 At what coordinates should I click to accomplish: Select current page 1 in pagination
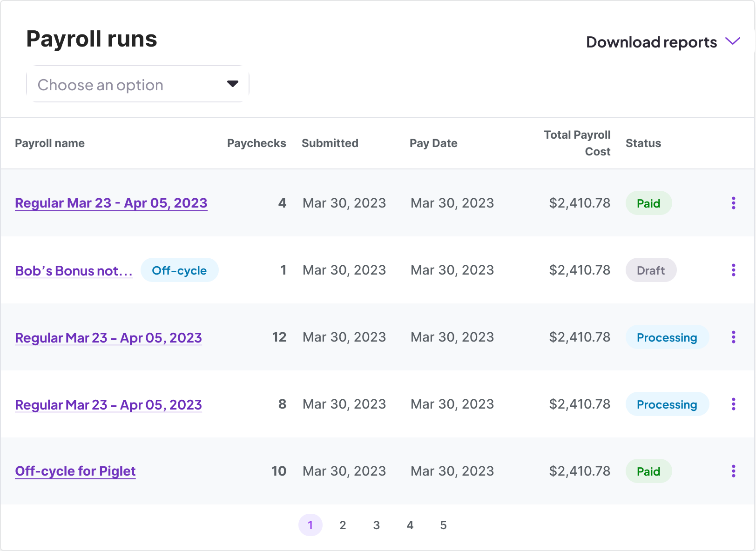pos(310,525)
